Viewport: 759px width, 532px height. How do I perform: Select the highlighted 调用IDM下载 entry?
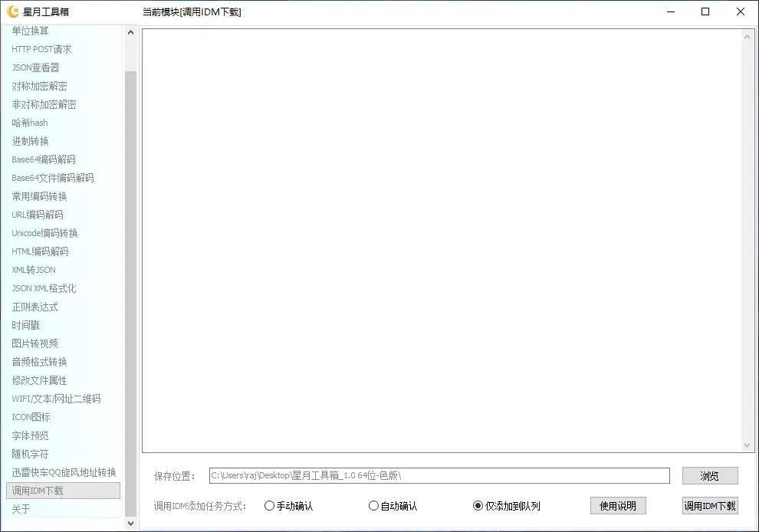tap(63, 491)
